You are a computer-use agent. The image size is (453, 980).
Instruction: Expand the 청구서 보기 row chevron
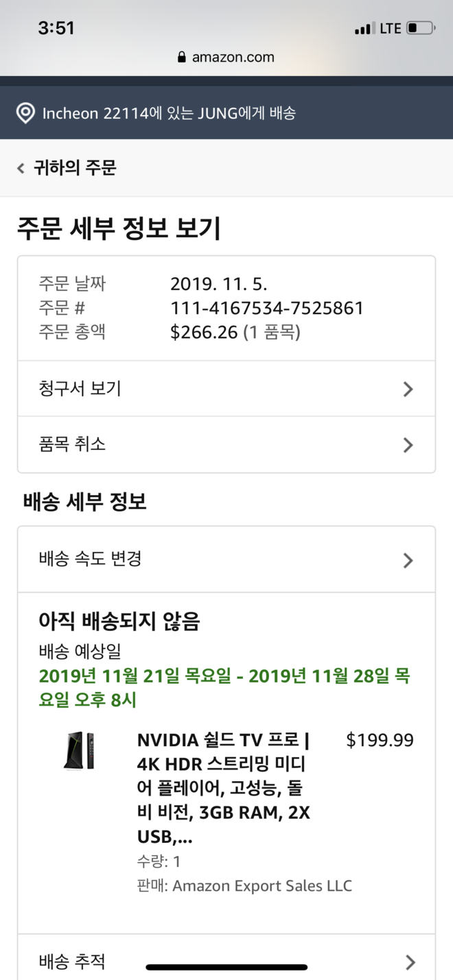(x=408, y=389)
